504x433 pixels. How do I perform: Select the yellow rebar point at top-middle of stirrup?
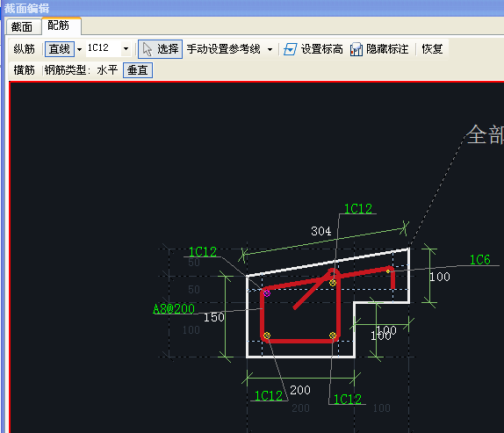(333, 283)
